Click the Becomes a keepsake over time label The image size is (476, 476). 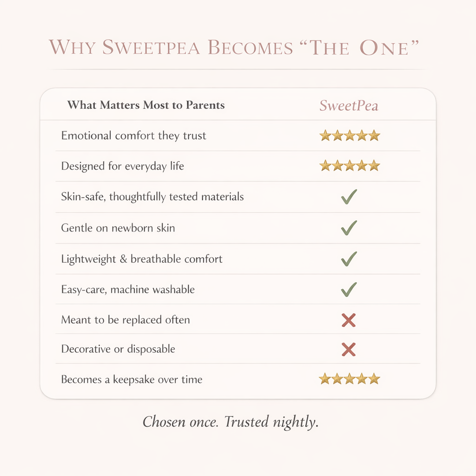(132, 379)
